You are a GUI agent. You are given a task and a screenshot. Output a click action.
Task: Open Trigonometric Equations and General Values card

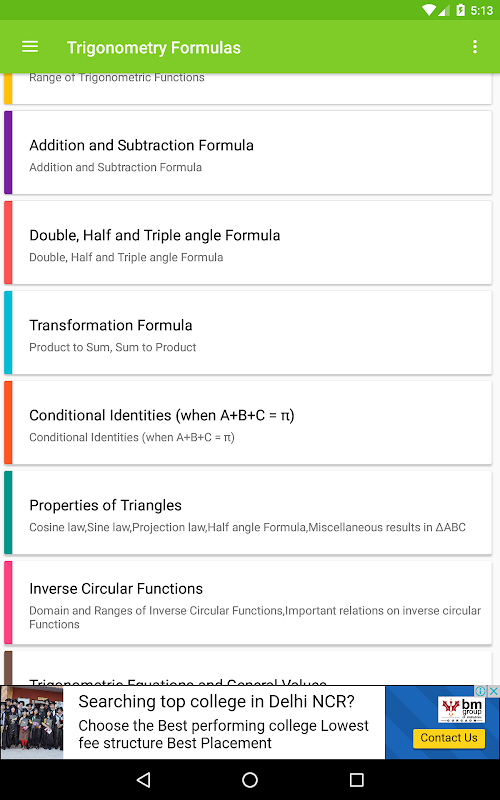(x=248, y=668)
